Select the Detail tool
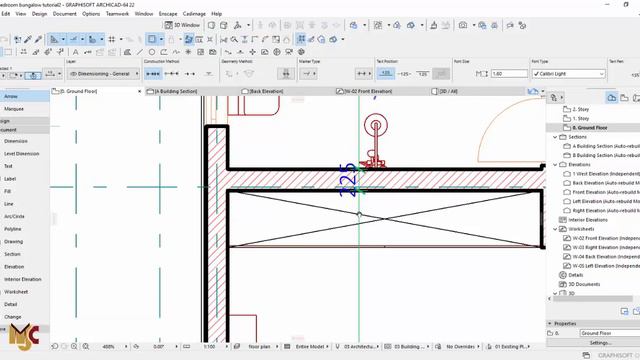This screenshot has height=360, width=640. (x=24, y=304)
